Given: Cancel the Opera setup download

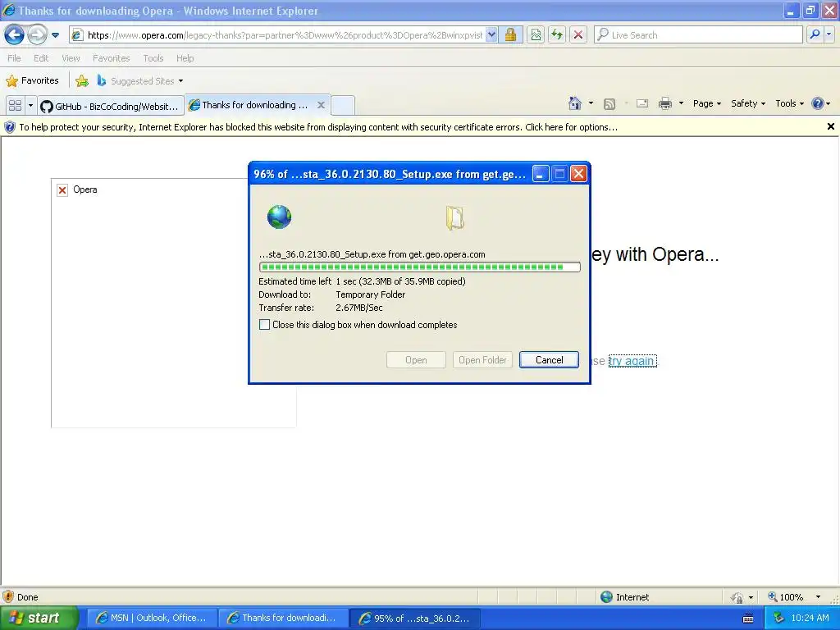Looking at the screenshot, I should [549, 360].
